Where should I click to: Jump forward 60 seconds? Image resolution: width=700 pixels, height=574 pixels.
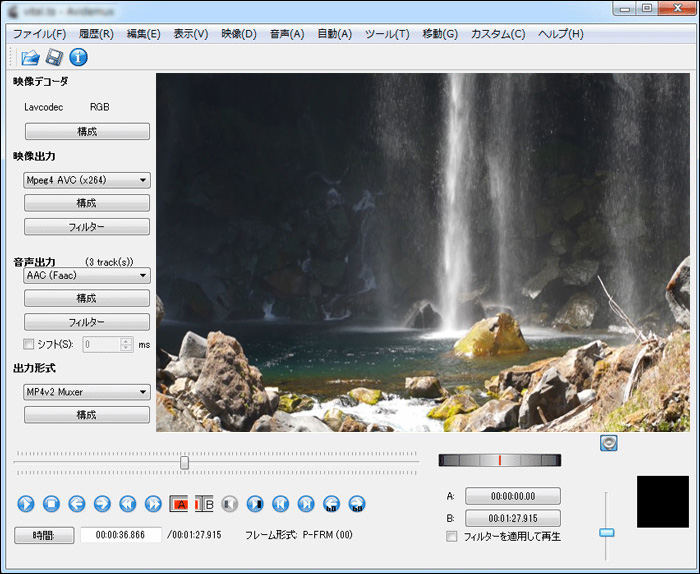point(357,504)
